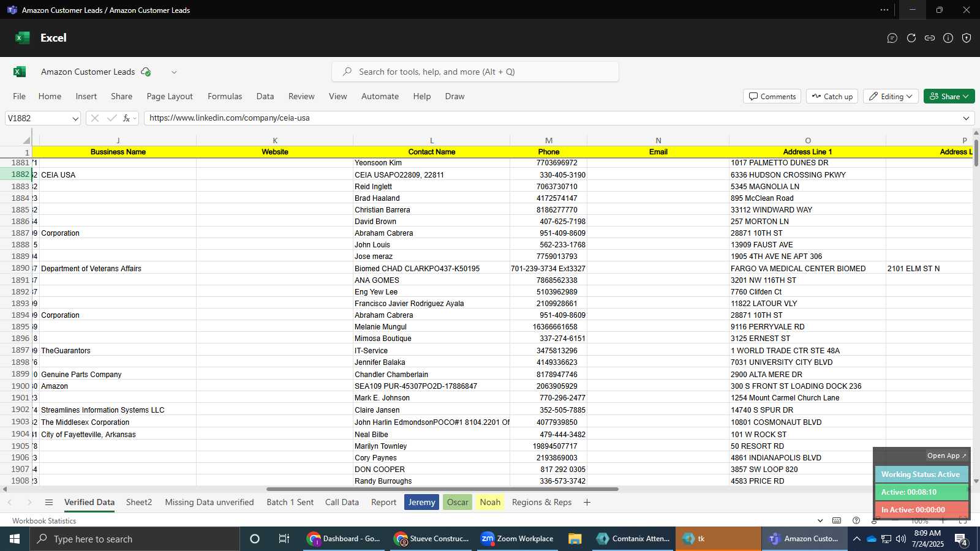Click the select-all corner triangle

point(26,140)
